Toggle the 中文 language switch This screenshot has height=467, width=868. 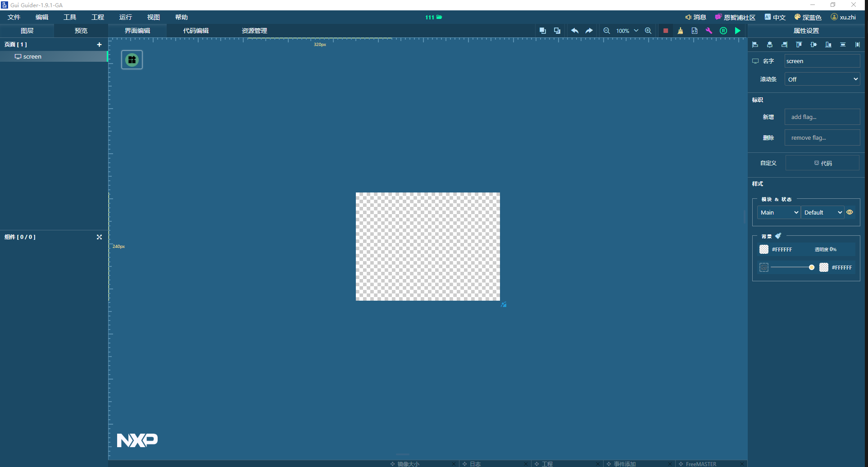click(x=775, y=17)
